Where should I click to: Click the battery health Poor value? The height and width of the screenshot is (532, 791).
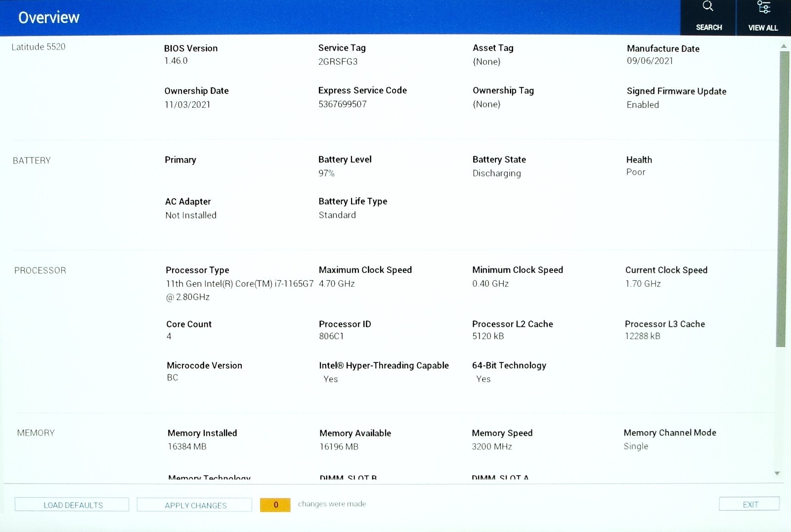point(636,172)
